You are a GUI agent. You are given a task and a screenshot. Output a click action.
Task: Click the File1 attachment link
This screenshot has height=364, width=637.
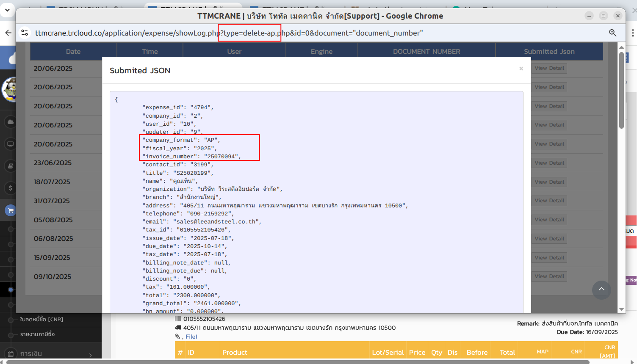point(191,337)
